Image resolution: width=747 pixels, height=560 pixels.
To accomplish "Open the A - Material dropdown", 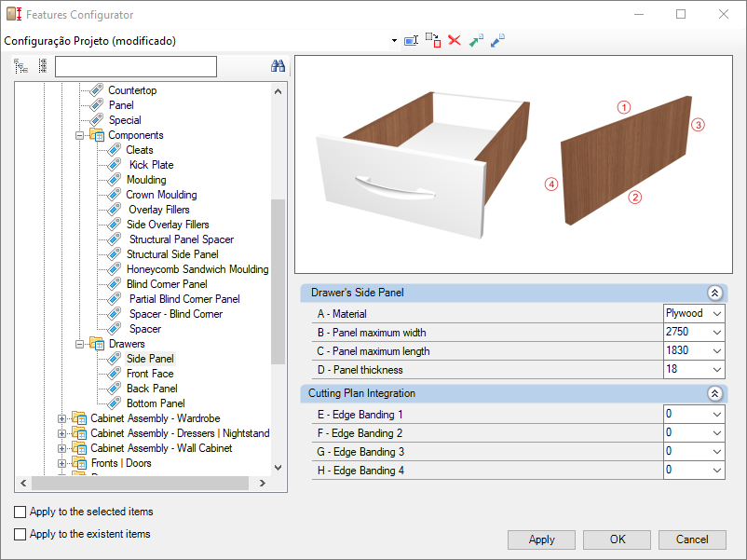I will point(716,314).
